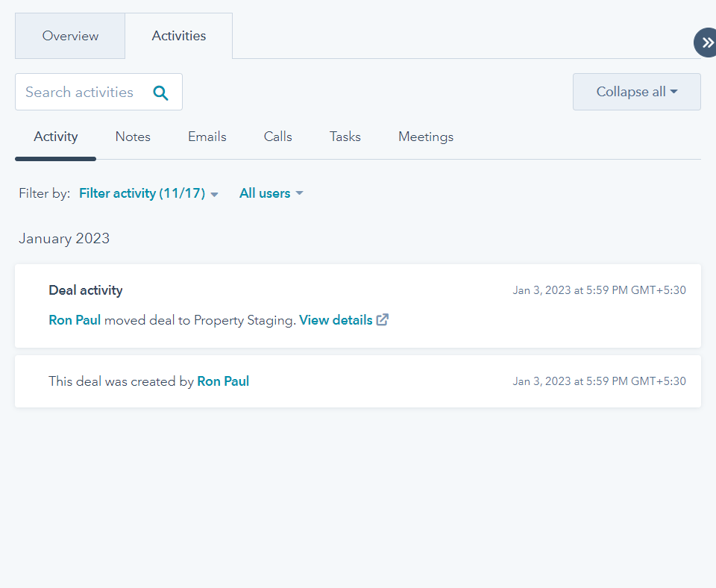This screenshot has width=716, height=588.
Task: Switch to the Notes activity section
Action: click(133, 137)
